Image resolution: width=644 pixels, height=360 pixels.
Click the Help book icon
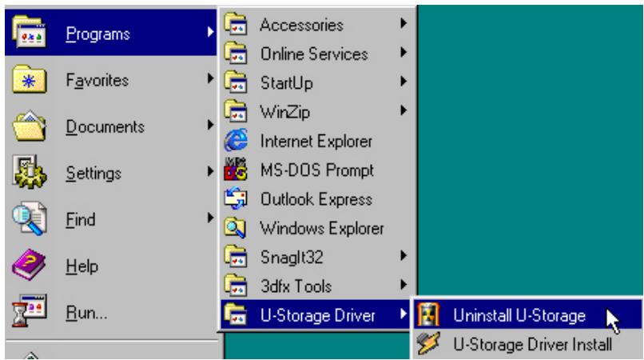[29, 266]
